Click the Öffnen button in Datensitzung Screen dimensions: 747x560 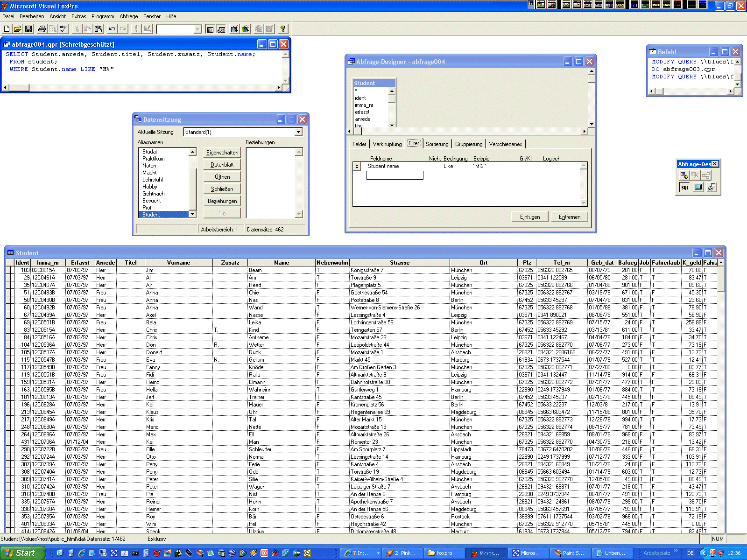tap(222, 177)
